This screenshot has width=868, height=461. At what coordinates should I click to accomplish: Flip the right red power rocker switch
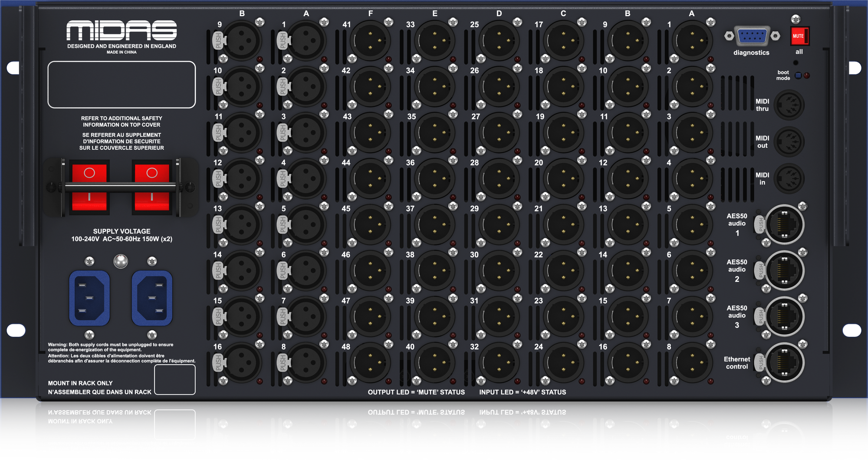pyautogui.click(x=152, y=187)
